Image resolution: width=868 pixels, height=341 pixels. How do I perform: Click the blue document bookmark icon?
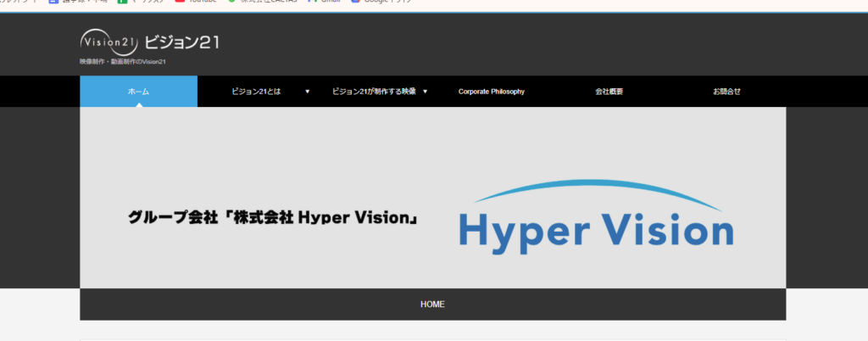53,2
